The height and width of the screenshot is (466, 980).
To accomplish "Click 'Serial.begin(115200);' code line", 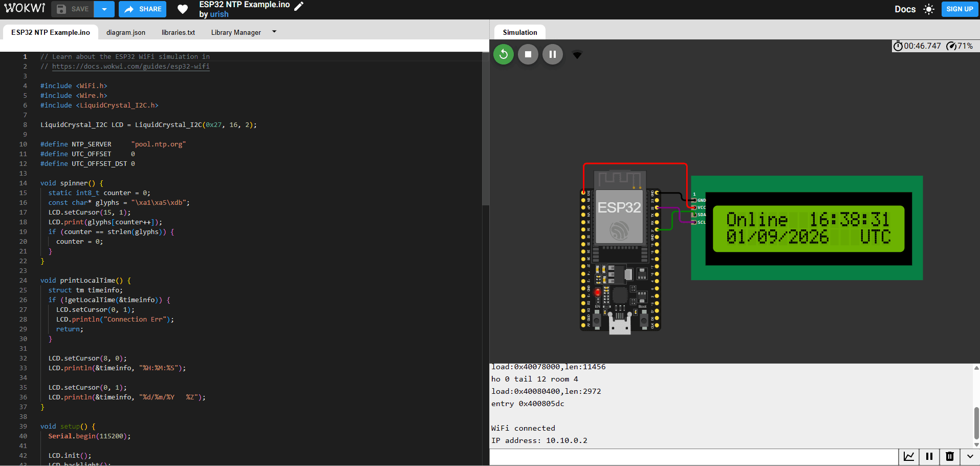I will (x=90, y=436).
